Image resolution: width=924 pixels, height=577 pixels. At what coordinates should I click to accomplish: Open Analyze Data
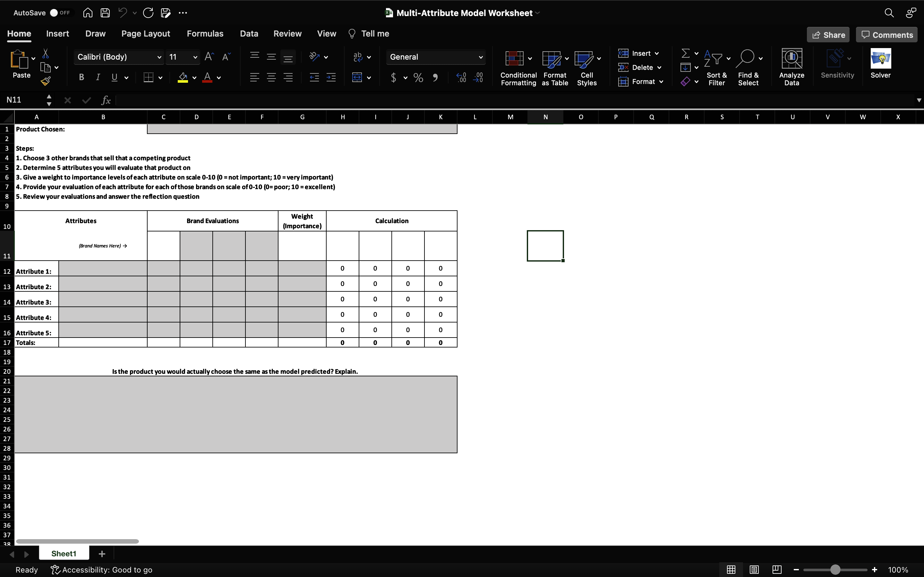tap(791, 67)
